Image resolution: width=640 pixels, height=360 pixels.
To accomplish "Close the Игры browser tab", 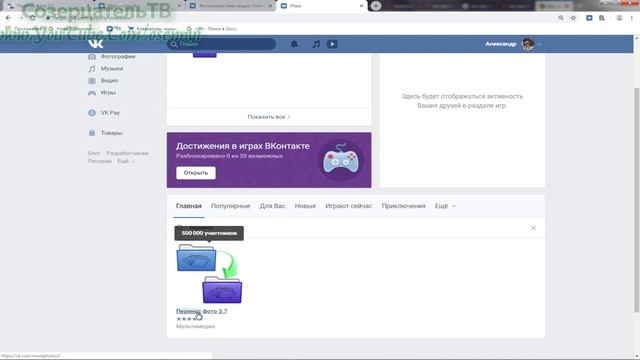I will 361,6.
